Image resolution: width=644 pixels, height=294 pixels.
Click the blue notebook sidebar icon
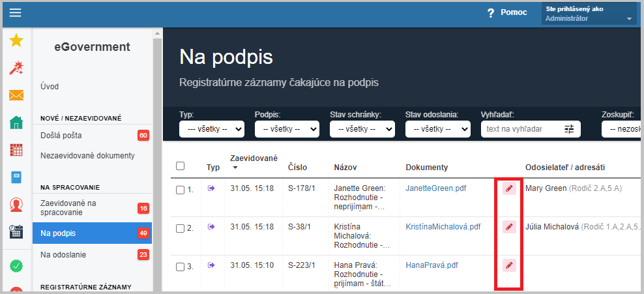coord(16,177)
